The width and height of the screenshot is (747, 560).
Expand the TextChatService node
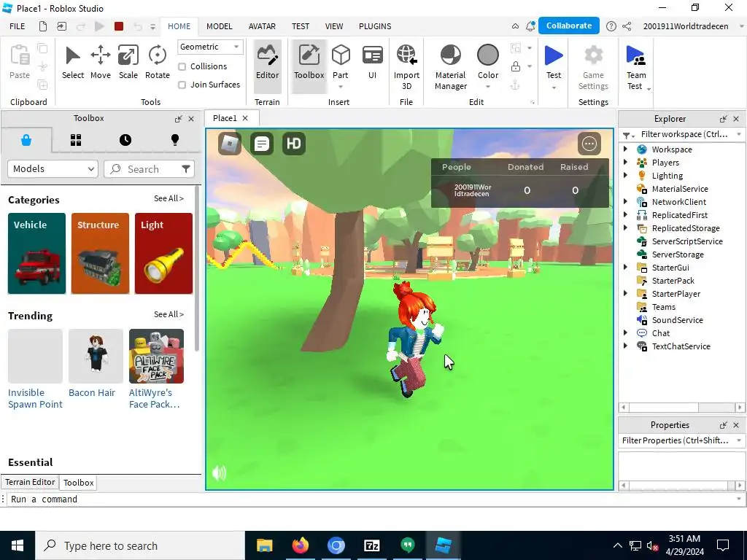(625, 346)
